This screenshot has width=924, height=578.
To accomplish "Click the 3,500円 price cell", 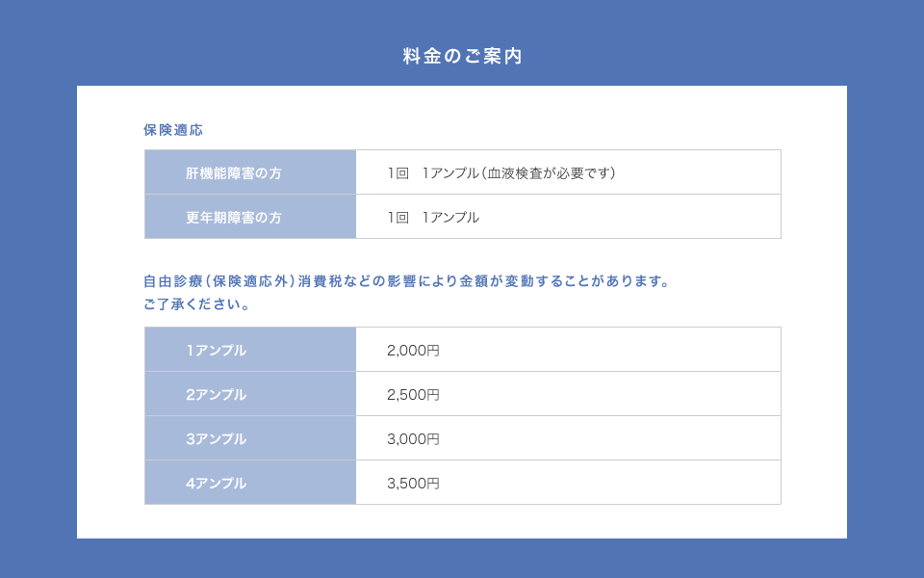I will [413, 484].
